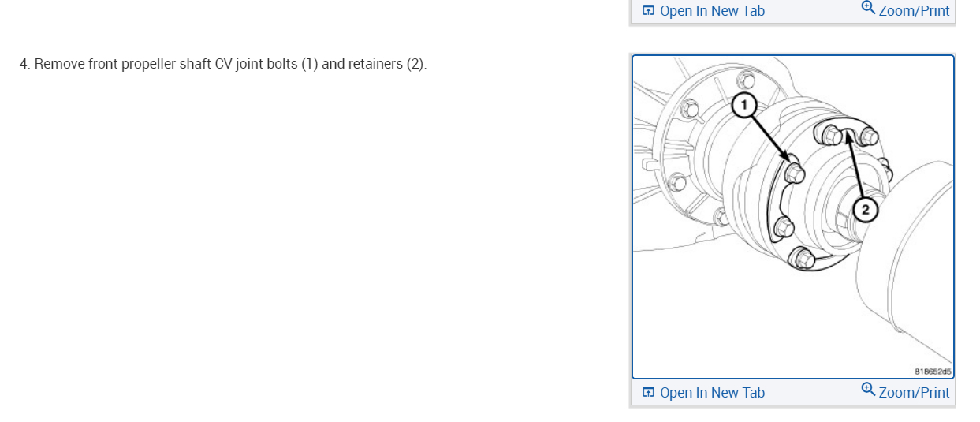Click the magnifier icon below the CV joint diagram

pos(868,390)
